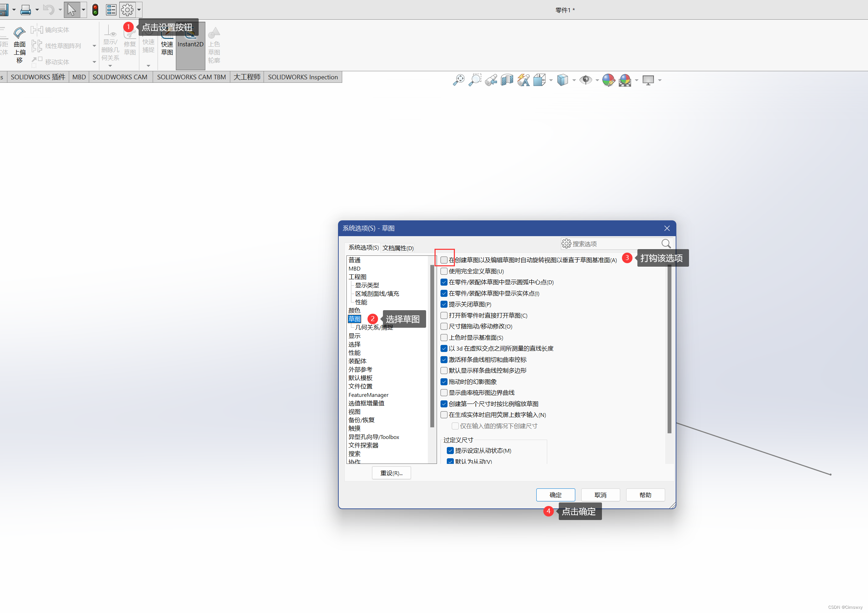Click the Linear Sketch Pattern (线性草图阵列) tool

[56, 46]
